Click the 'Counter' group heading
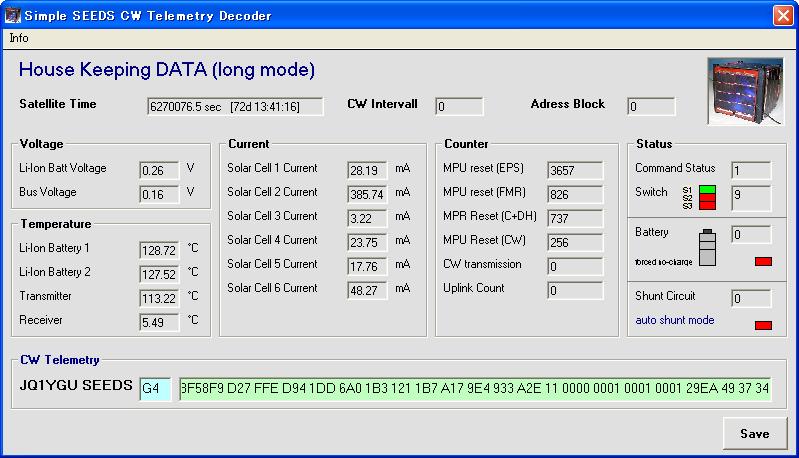This screenshot has width=799, height=458. (466, 144)
